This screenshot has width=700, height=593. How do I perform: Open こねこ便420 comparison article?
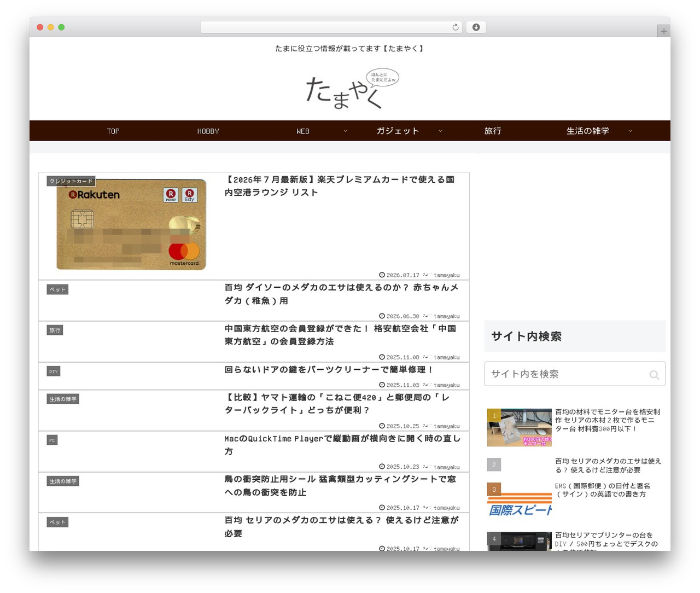(337, 404)
